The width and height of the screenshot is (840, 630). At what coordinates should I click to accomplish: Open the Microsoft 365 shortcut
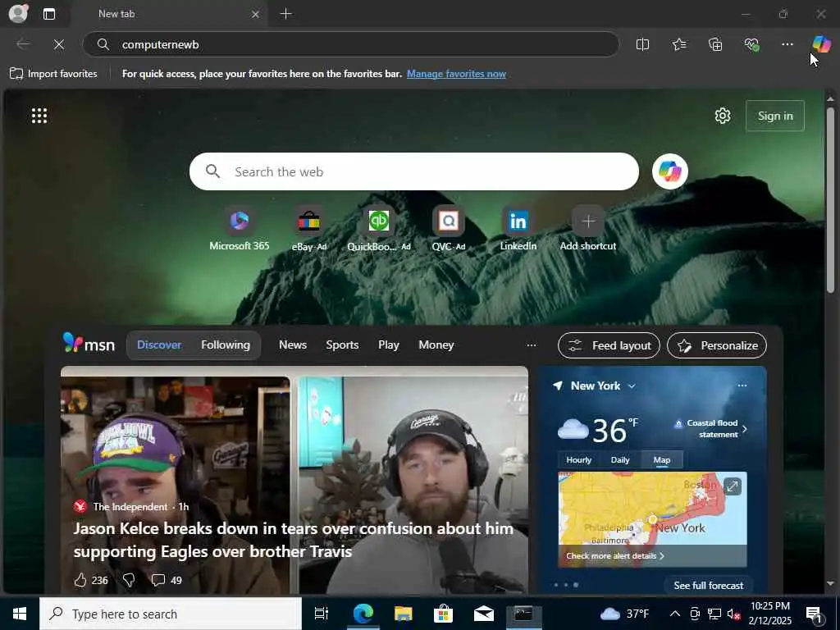(x=240, y=229)
